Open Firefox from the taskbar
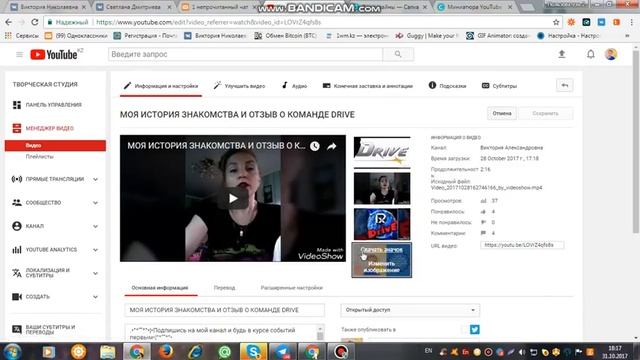The height and width of the screenshot is (360, 640). click(x=166, y=351)
